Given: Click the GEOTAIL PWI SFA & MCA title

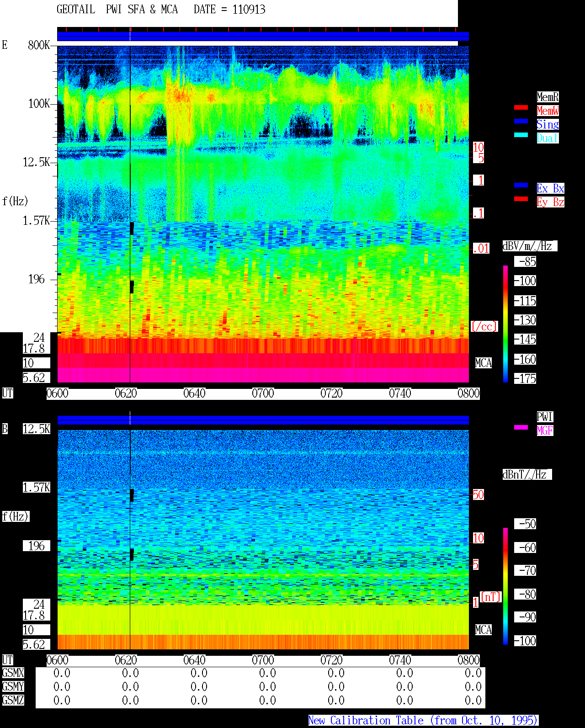Looking at the screenshot, I should pyautogui.click(x=117, y=9).
